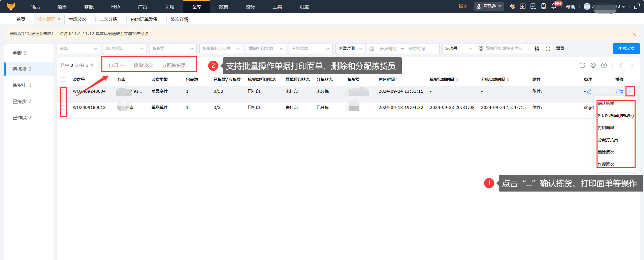Click the magnifier search icon
The height and width of the screenshot is (260, 644).
tap(548, 49)
